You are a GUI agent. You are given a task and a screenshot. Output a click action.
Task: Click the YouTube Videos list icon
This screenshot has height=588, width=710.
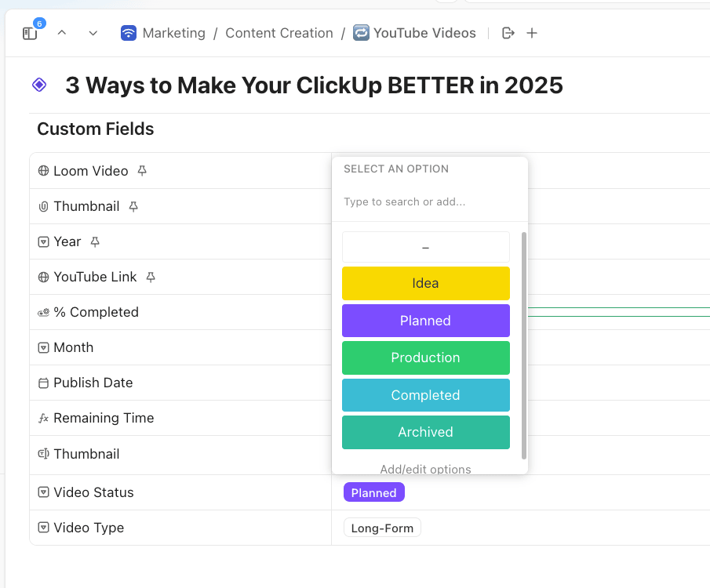click(361, 33)
